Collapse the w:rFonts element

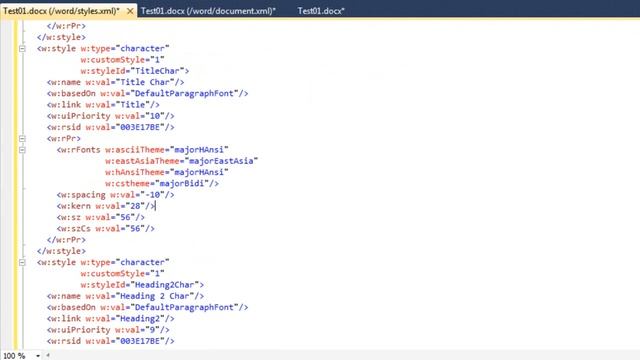click(x=22, y=150)
